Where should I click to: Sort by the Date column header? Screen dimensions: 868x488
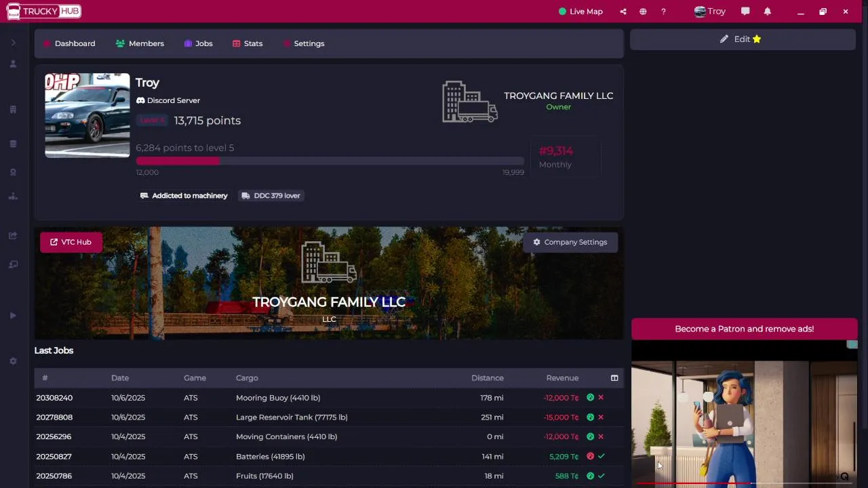[120, 378]
